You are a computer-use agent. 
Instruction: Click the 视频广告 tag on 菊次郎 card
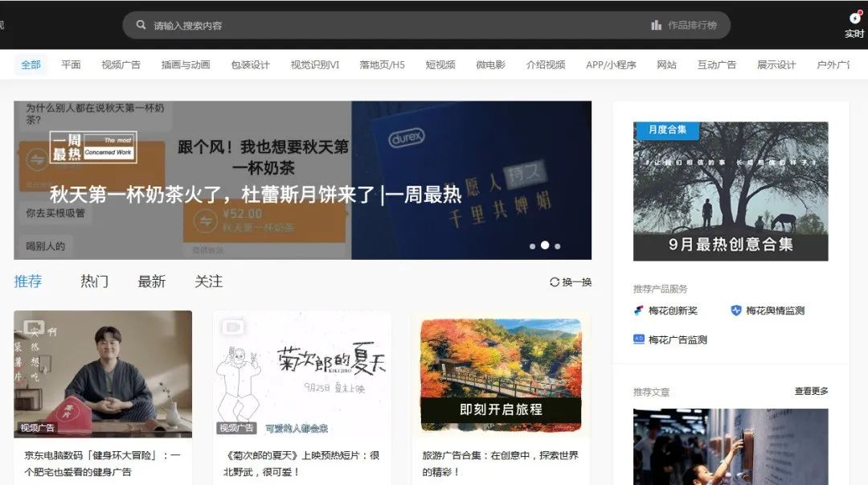coord(235,428)
